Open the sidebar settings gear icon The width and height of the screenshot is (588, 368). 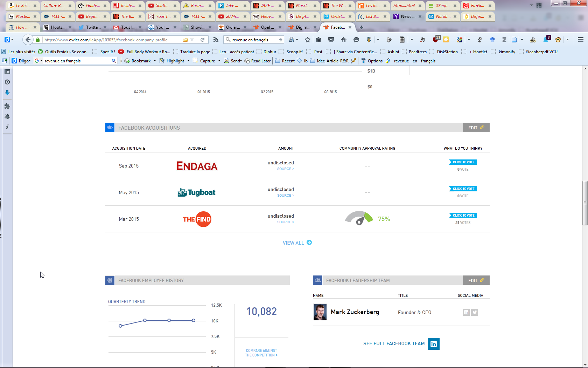[x=7, y=116]
